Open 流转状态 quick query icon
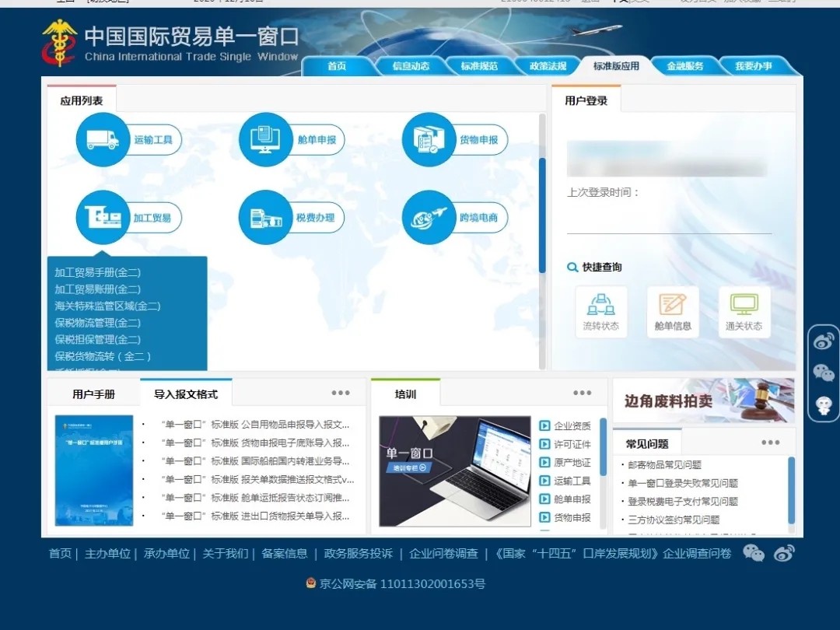Screen dimensions: 840x630 coord(600,311)
